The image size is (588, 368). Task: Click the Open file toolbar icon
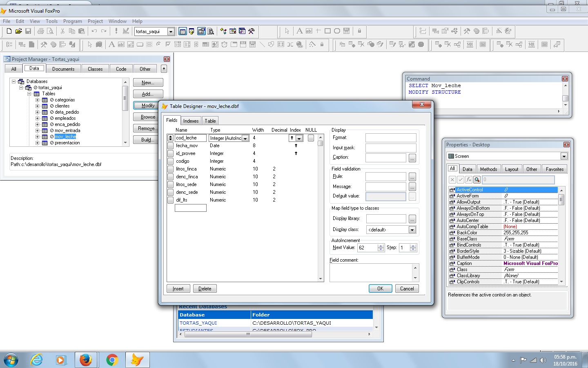pyautogui.click(x=18, y=31)
